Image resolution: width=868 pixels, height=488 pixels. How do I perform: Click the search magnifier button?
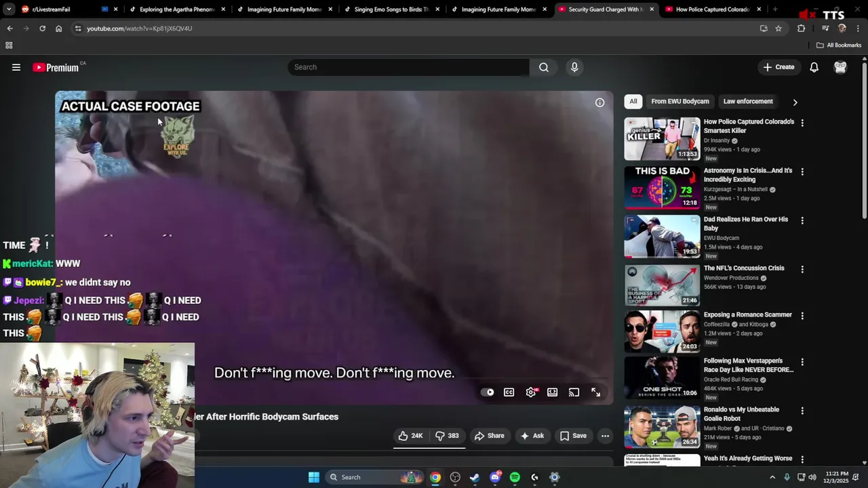(544, 67)
